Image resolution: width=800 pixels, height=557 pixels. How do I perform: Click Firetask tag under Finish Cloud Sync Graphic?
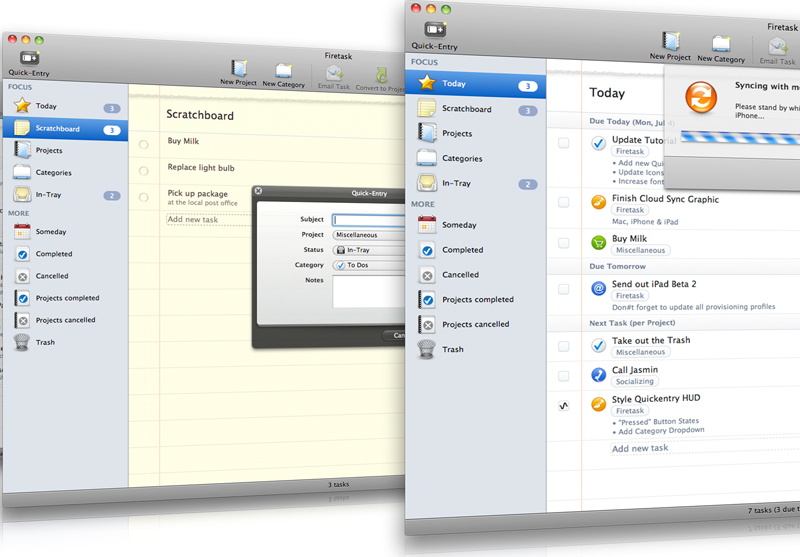630,210
